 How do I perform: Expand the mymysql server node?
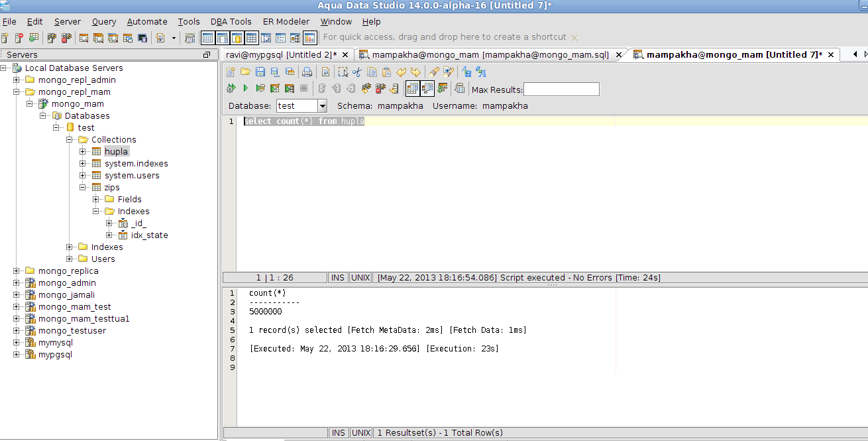tap(17, 342)
